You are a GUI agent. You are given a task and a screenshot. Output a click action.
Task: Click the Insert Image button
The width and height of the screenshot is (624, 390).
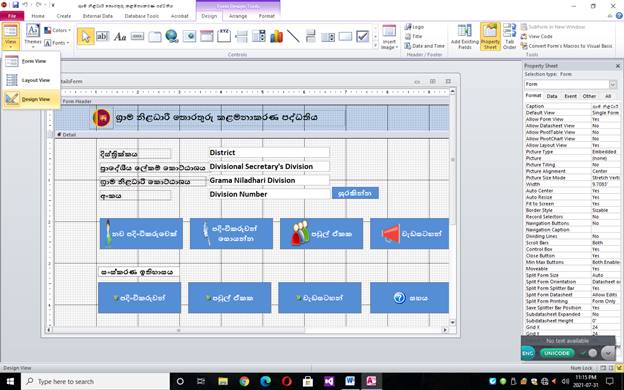click(x=389, y=37)
